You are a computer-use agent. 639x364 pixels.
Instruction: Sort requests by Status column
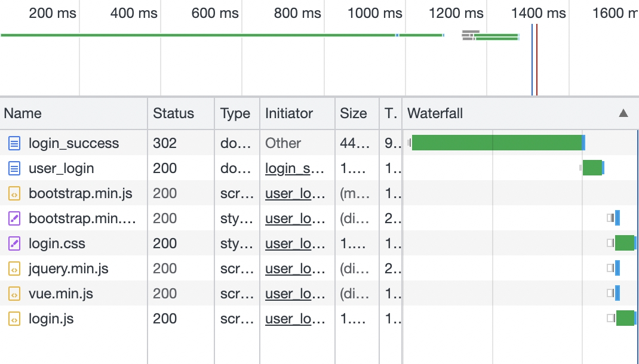pyautogui.click(x=173, y=113)
